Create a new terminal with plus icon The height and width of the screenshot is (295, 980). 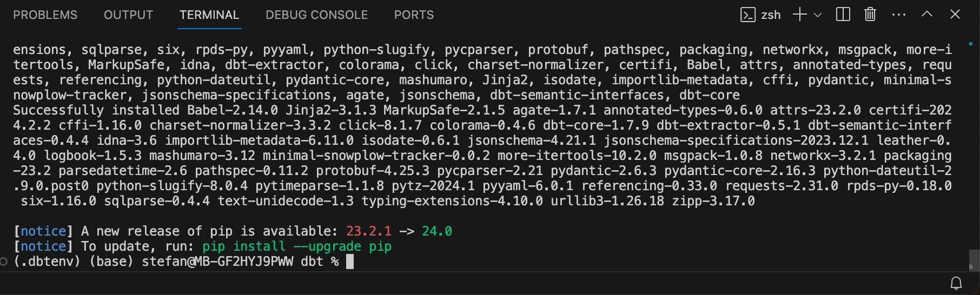(799, 15)
